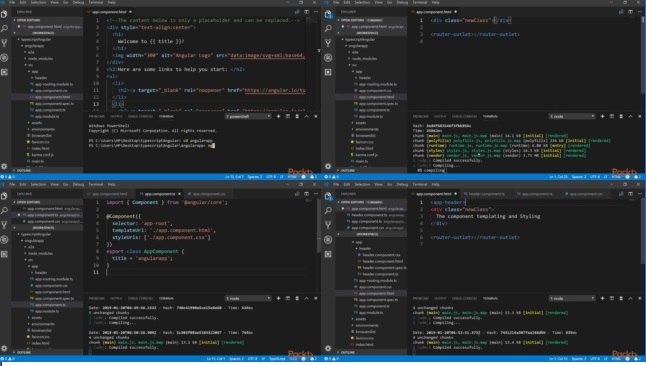Screen dimensions: 646x366
Task: Open '1: node' terminal dropdown in app.component.ts window
Action: pos(248,298)
